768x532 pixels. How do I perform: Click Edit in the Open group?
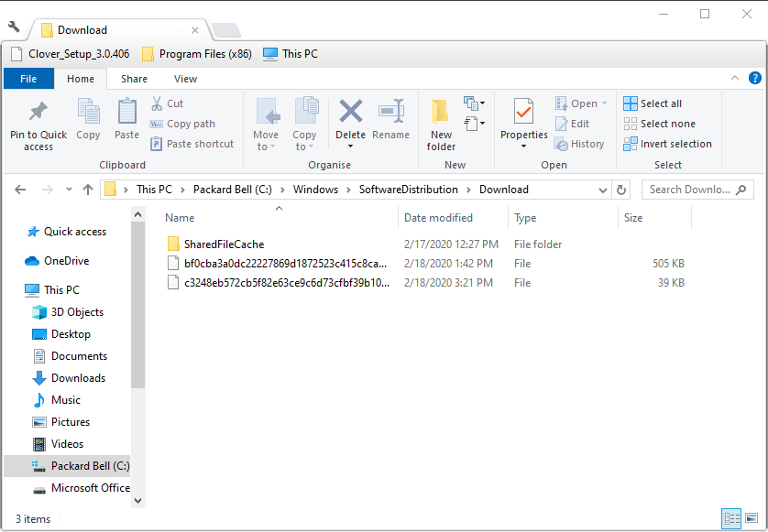click(x=572, y=124)
